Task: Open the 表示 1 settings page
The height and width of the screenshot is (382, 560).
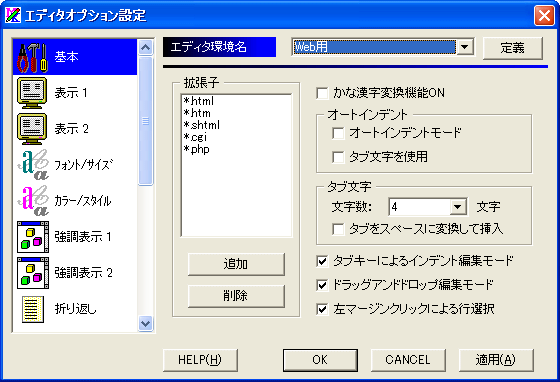Action: coord(71,93)
